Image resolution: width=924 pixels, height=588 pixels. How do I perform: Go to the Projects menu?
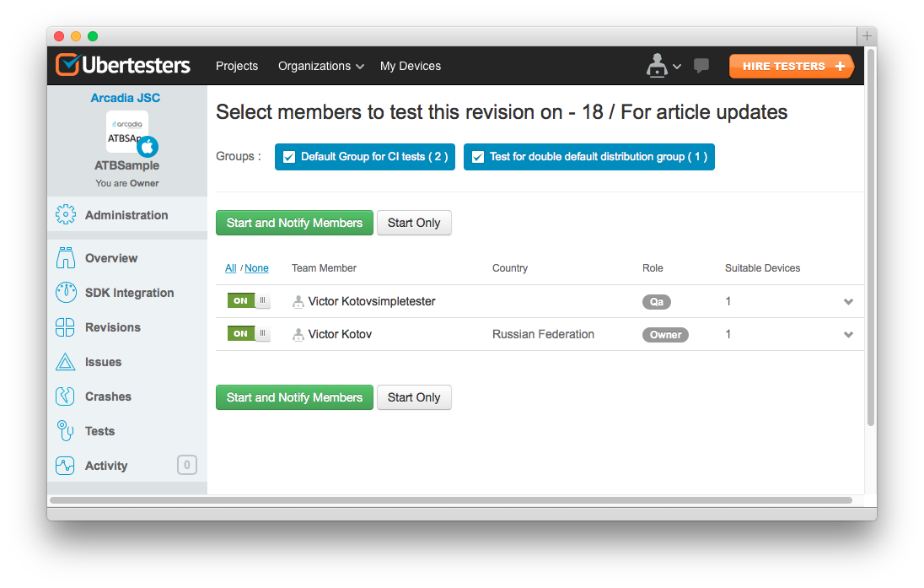tap(237, 66)
